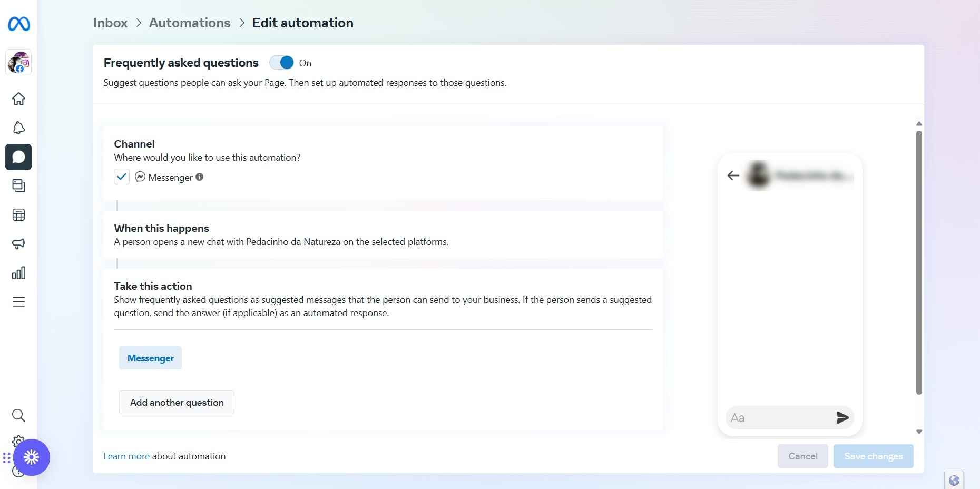Open the Planner calendar icon
The width and height of the screenshot is (980, 489).
click(18, 214)
